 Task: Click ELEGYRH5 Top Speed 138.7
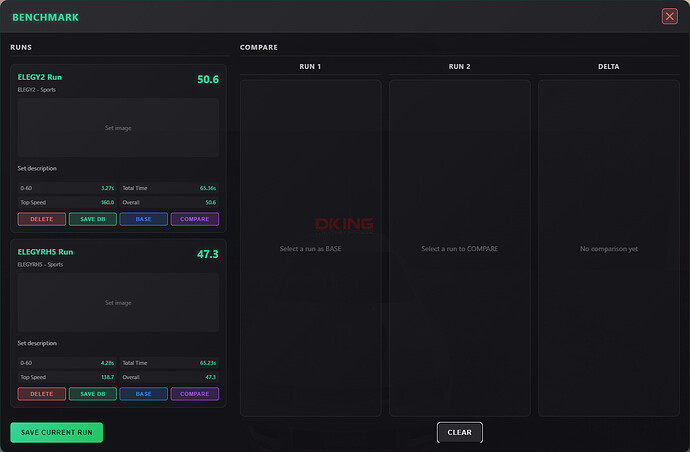coord(107,377)
